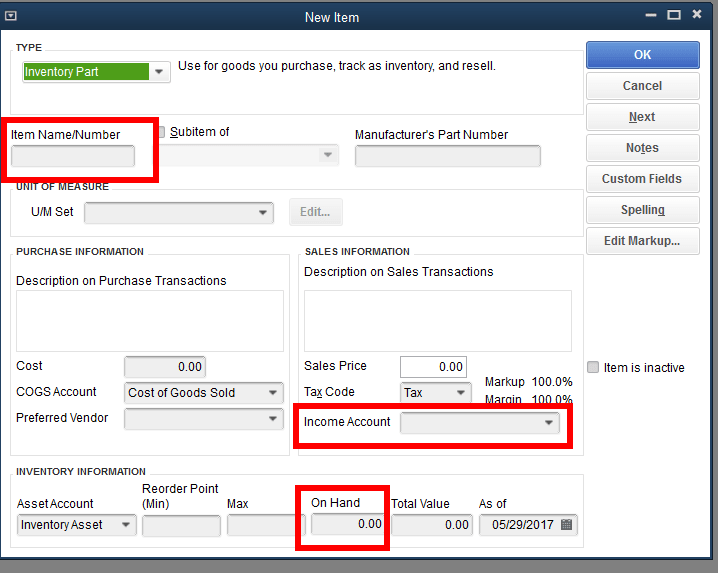Focus the Sales Price field
The image size is (718, 573).
pos(433,367)
